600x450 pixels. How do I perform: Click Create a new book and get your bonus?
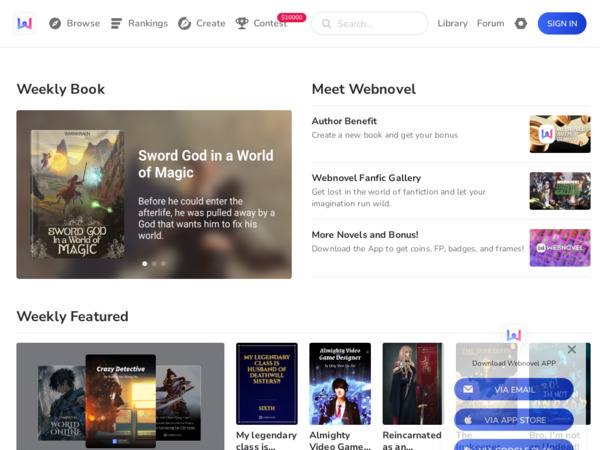tap(385, 135)
